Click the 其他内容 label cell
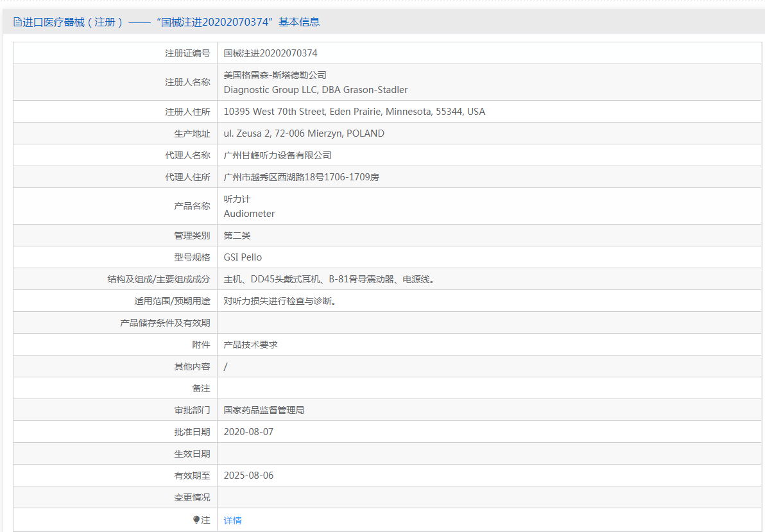The height and width of the screenshot is (532, 765). (115, 366)
